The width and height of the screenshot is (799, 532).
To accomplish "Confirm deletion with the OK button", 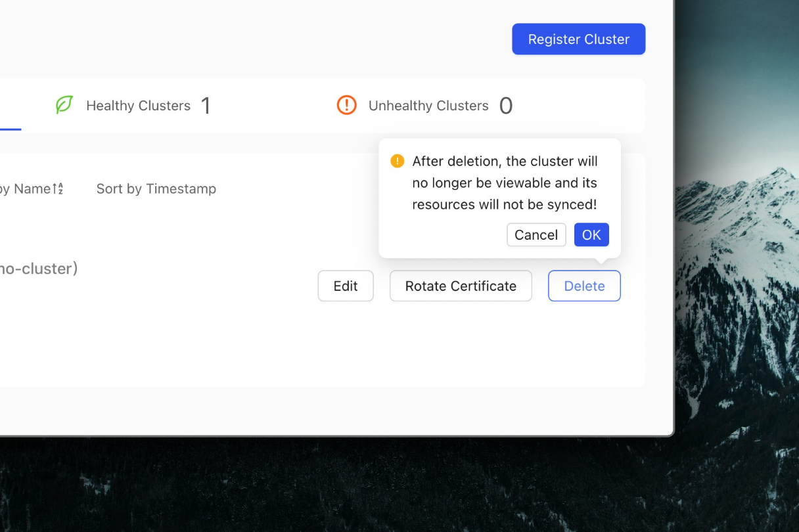I will coord(591,235).
